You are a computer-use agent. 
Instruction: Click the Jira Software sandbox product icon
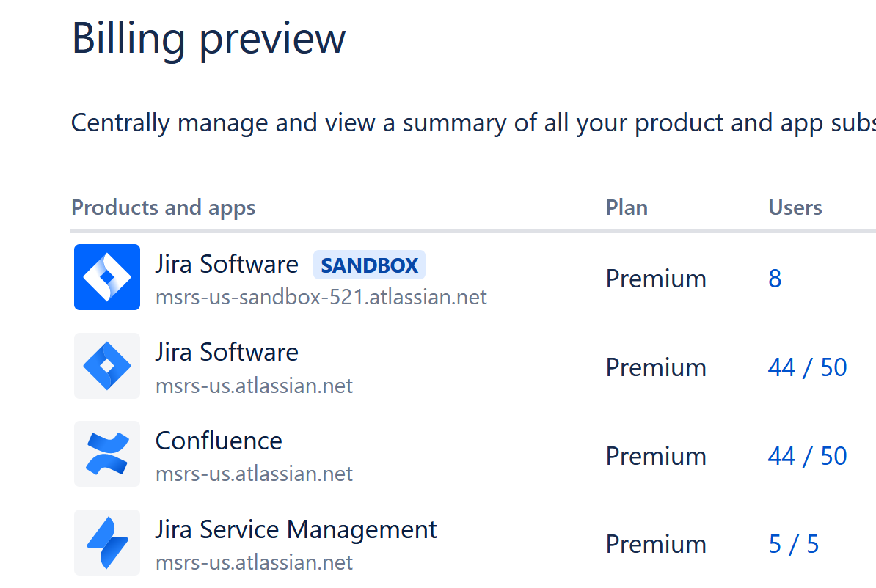pos(106,277)
